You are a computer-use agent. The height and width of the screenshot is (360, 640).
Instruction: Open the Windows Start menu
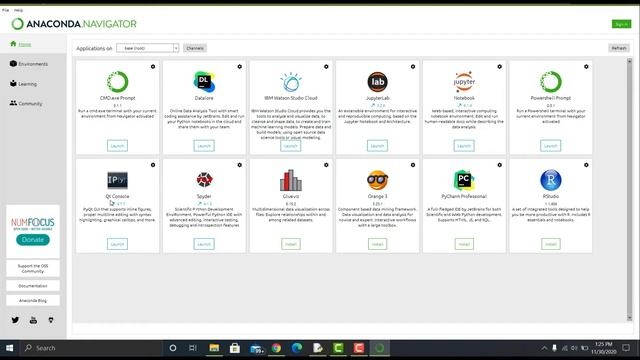pos(9,348)
